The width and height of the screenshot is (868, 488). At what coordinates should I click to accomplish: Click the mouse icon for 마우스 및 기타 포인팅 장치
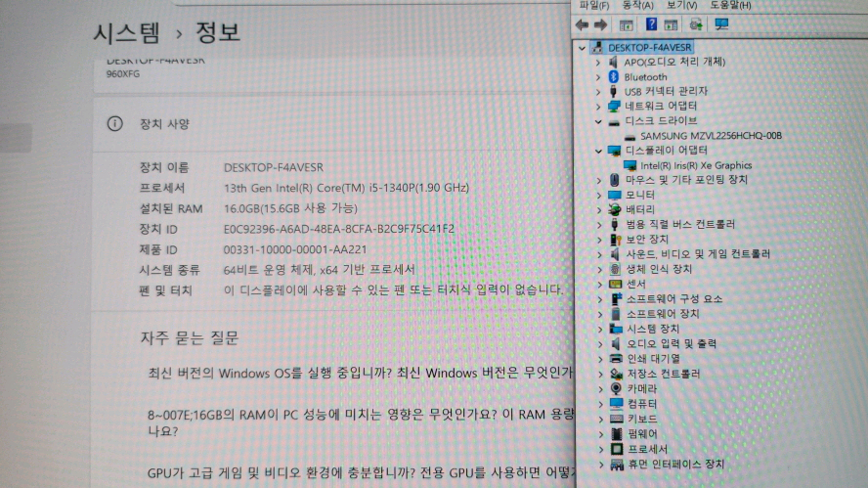615,180
